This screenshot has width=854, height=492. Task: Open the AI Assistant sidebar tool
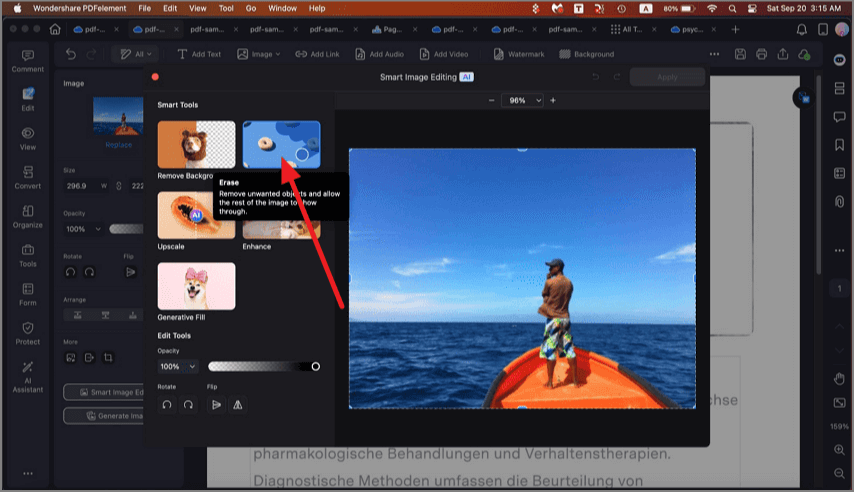click(28, 377)
